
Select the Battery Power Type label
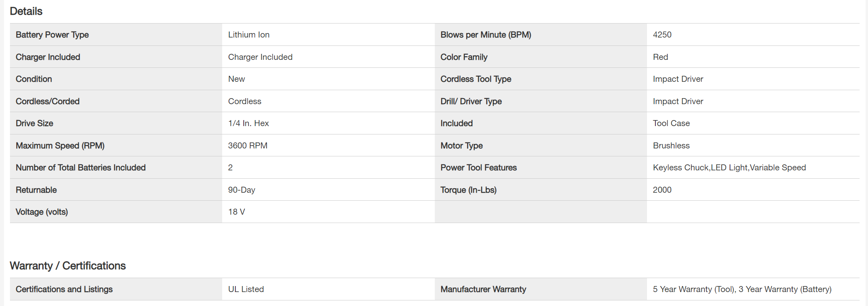pyautogui.click(x=52, y=35)
